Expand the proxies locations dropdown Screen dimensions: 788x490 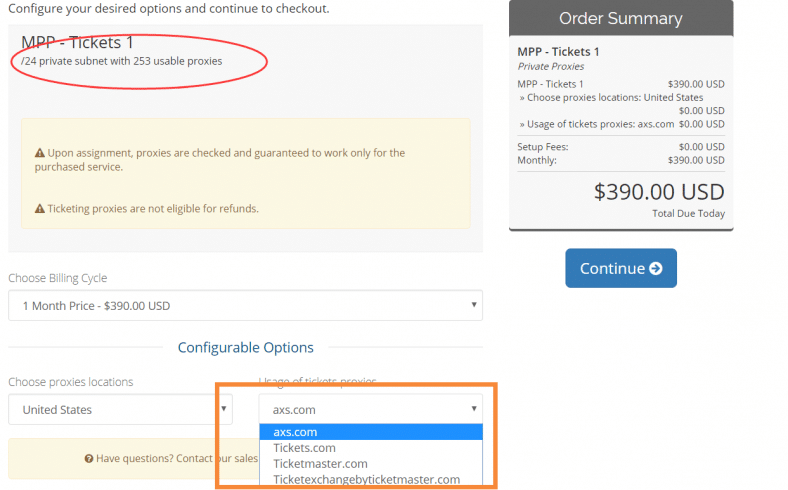120,409
